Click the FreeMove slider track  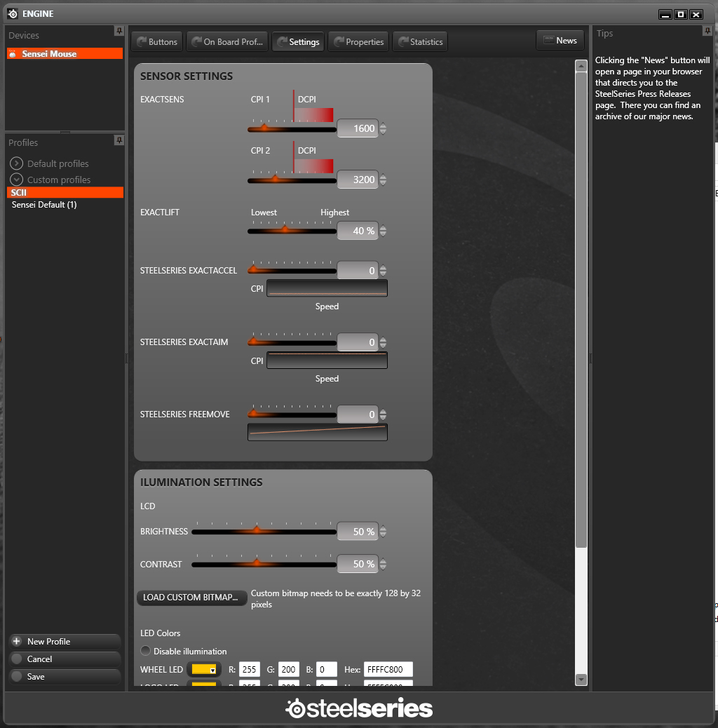pyautogui.click(x=292, y=414)
